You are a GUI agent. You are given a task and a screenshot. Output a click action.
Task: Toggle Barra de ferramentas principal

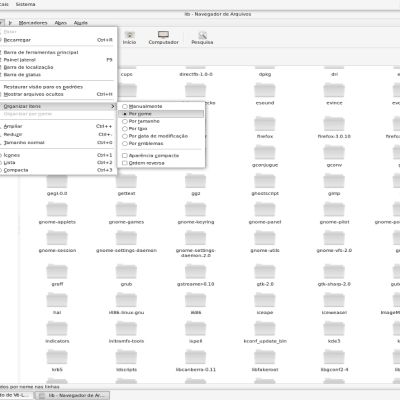click(57, 52)
